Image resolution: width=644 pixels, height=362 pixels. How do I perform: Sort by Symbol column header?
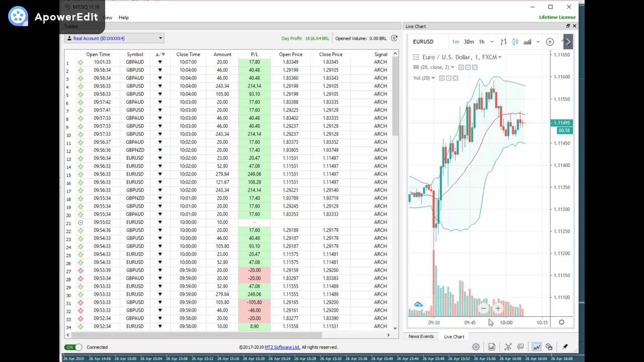pos(135,54)
